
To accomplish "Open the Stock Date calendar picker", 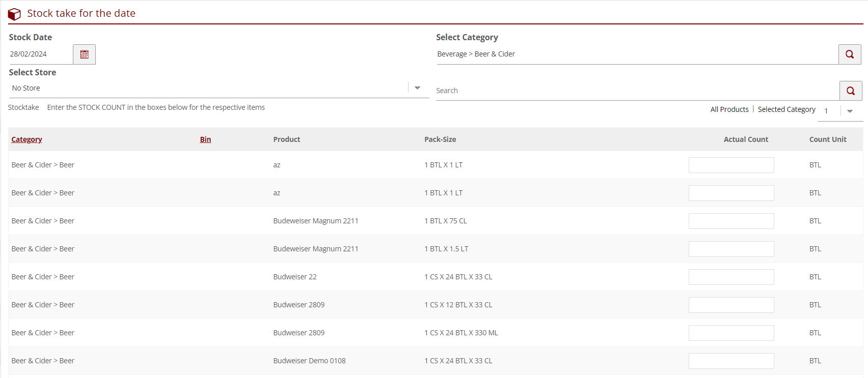I will (84, 54).
